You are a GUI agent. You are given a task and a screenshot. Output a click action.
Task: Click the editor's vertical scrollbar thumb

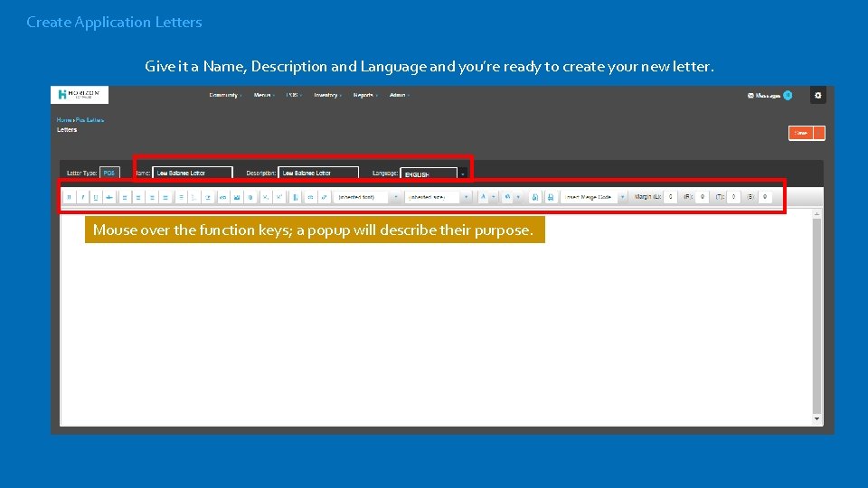tap(817, 315)
